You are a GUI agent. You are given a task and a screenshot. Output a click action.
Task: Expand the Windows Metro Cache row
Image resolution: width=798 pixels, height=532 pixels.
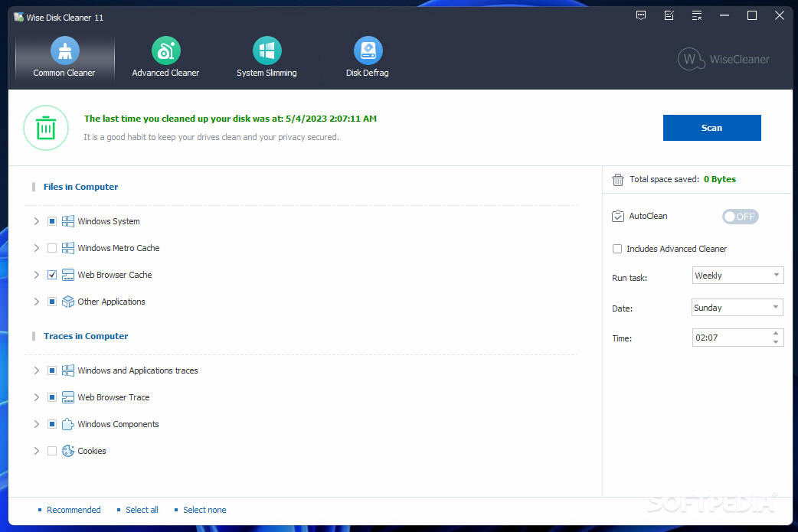pos(37,248)
